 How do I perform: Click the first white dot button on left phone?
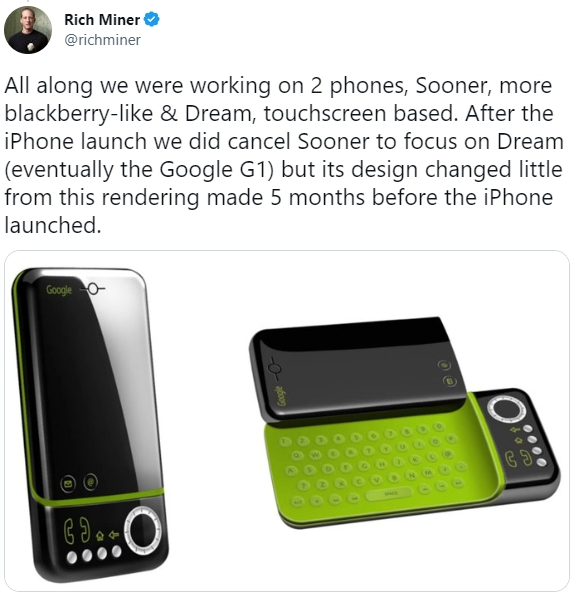72,557
